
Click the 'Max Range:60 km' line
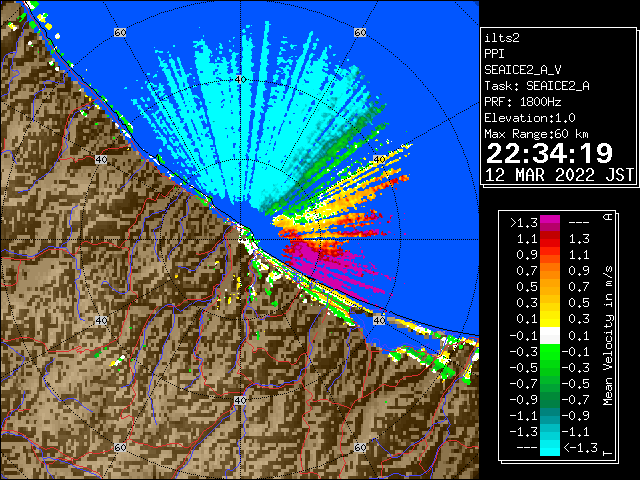point(536,134)
